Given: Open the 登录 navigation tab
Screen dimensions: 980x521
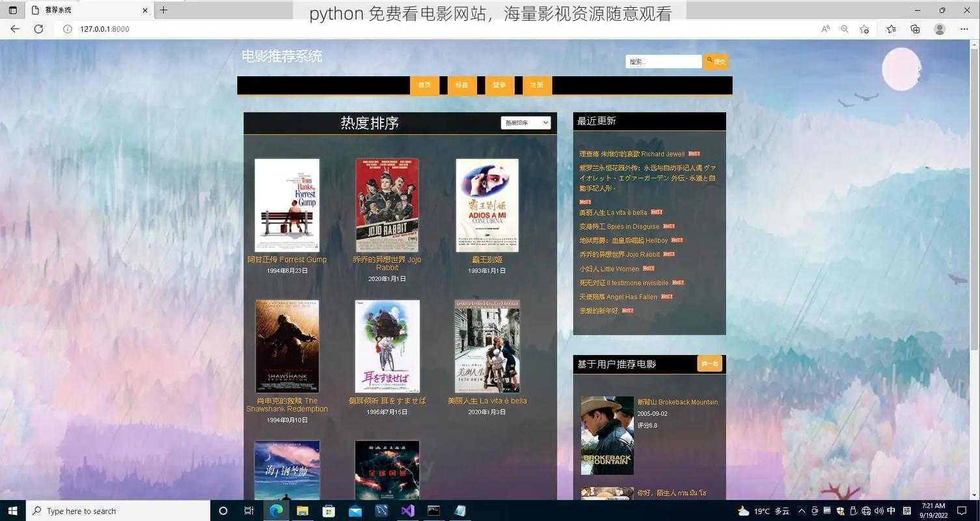Looking at the screenshot, I should [x=499, y=85].
